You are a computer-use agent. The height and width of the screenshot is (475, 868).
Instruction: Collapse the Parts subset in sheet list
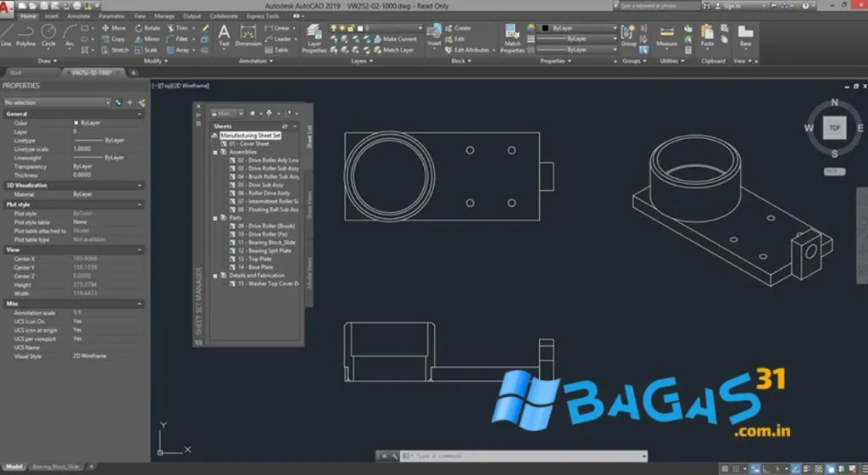click(215, 218)
